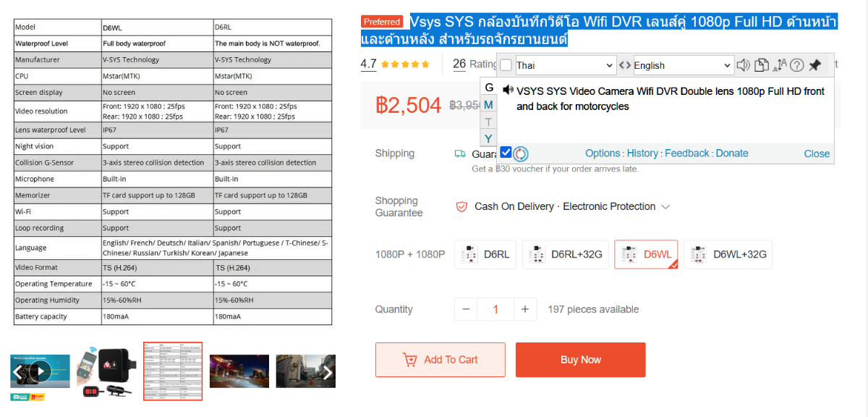Open the Options link in translator popup
The image size is (868, 417).
pyautogui.click(x=603, y=153)
